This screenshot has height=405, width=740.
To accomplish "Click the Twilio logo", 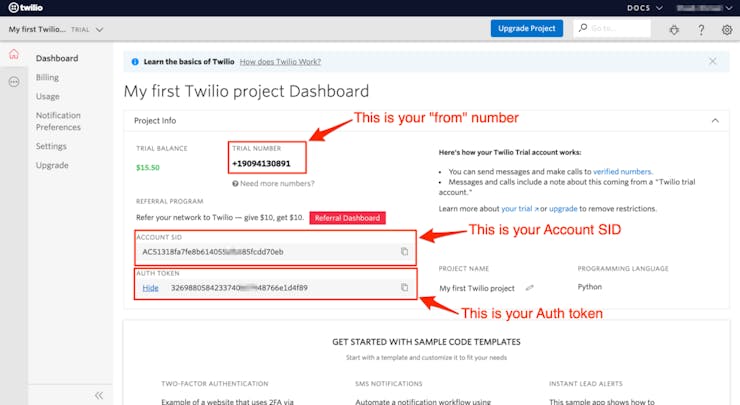I will point(25,8).
